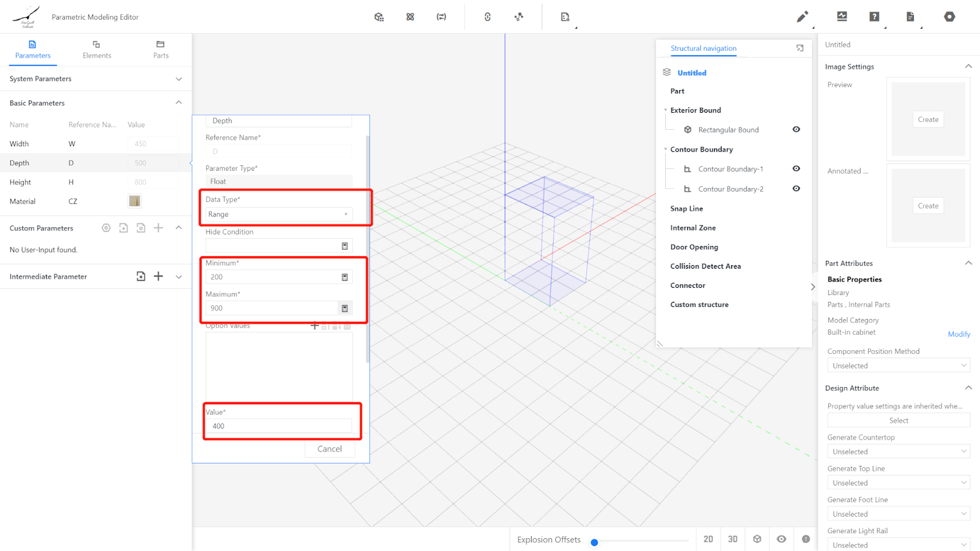
Task: Open the Data Type Range dropdown
Action: tap(279, 214)
